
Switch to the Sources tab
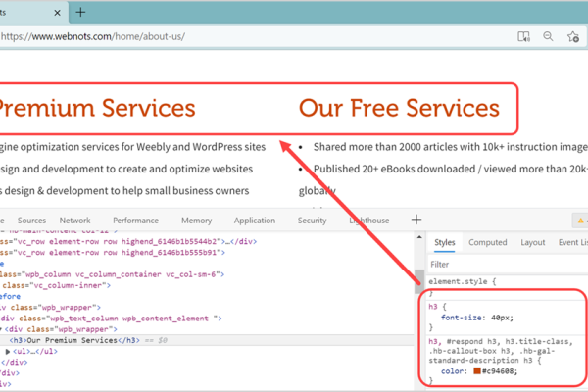pyautogui.click(x=31, y=221)
